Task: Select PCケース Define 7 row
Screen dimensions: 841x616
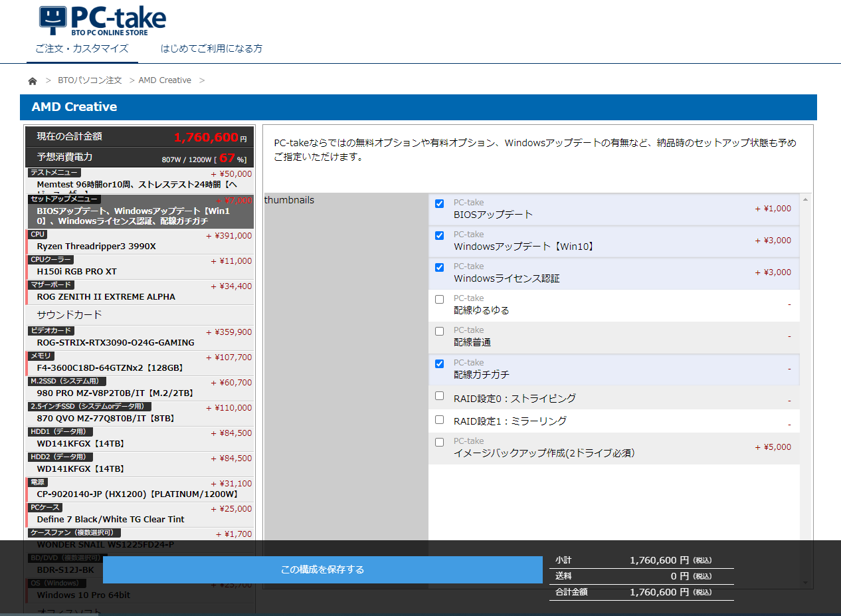Action: 140,514
